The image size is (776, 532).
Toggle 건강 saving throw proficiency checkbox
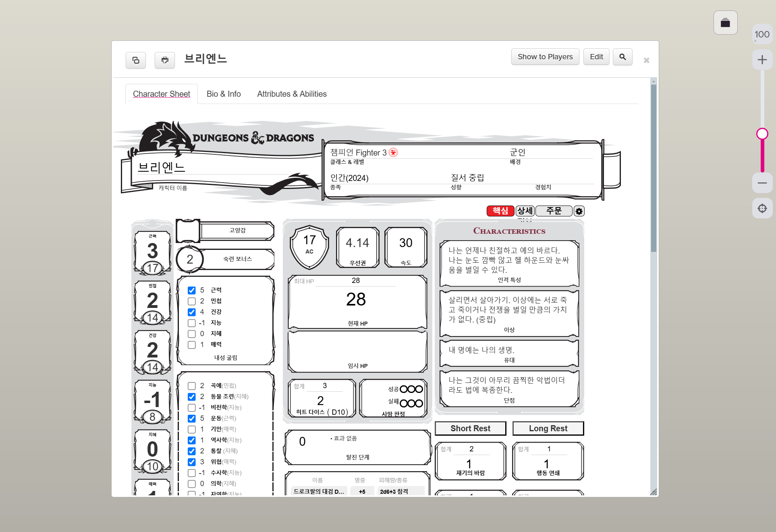[192, 312]
